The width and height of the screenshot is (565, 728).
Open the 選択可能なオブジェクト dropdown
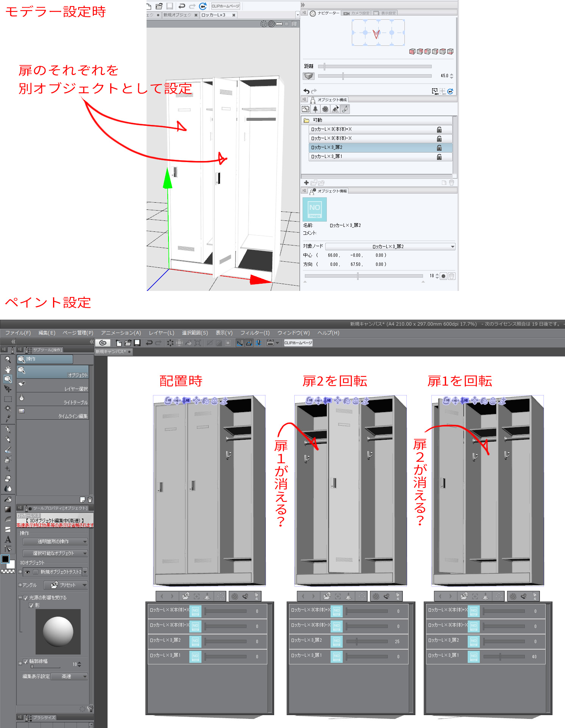pyautogui.click(x=55, y=553)
